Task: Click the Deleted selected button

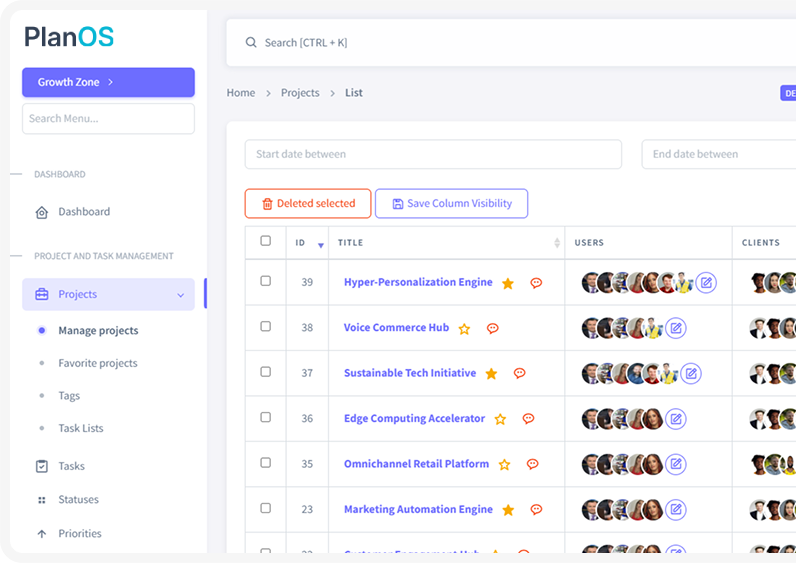Action: [x=308, y=204]
